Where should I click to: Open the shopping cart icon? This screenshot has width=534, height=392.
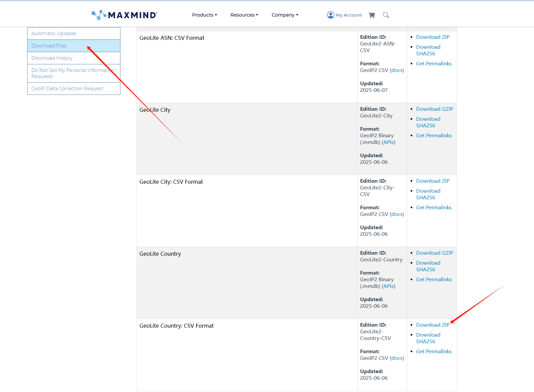click(x=372, y=15)
